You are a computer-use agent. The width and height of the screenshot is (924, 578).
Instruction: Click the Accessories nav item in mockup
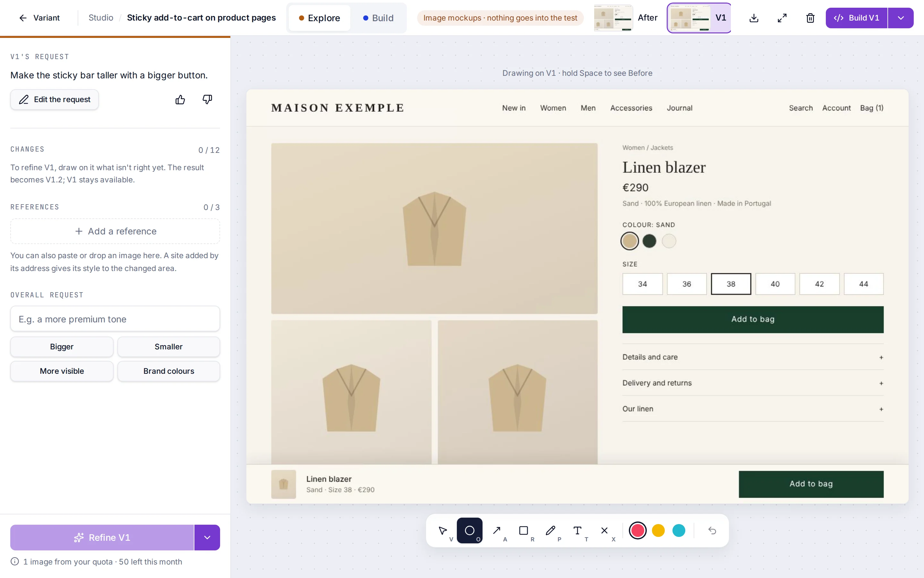pos(631,108)
